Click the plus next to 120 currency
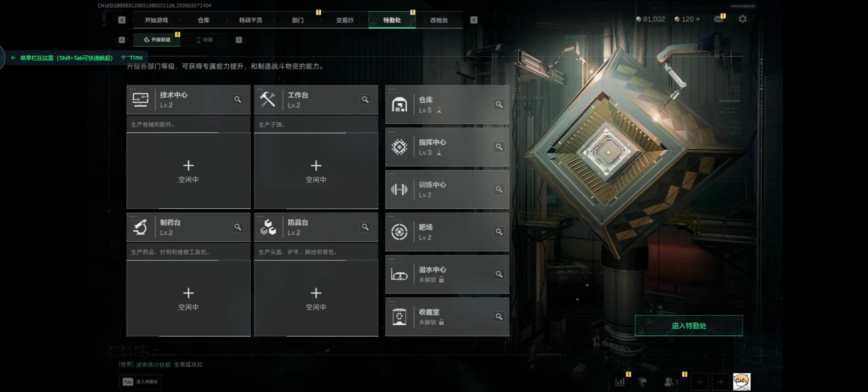Screen dimensions: 868x392 click(x=697, y=19)
